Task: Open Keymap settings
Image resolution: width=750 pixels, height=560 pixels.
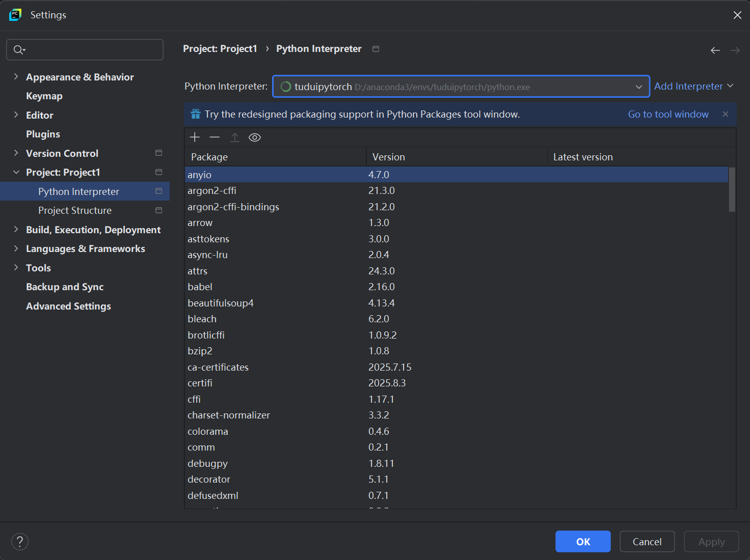Action: 44,96
